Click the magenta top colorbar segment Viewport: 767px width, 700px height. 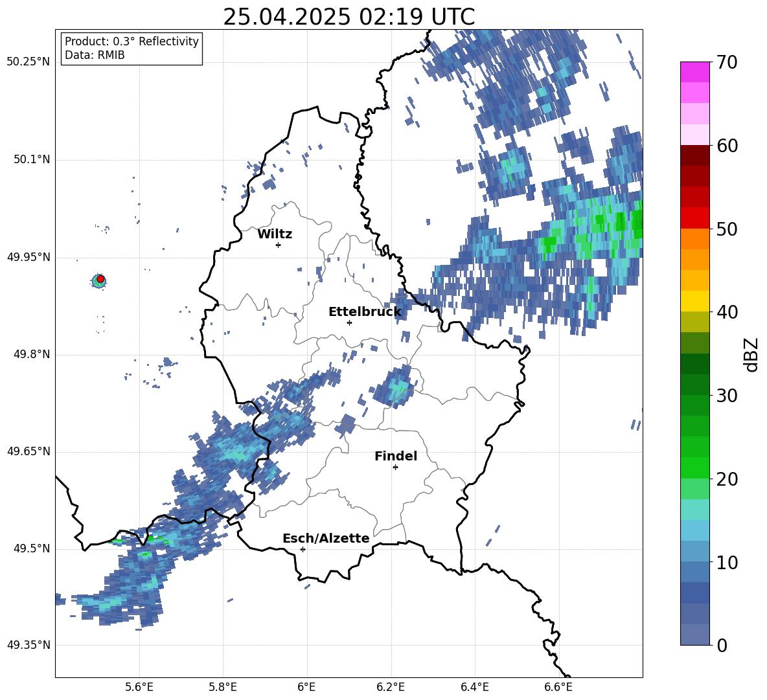(694, 72)
